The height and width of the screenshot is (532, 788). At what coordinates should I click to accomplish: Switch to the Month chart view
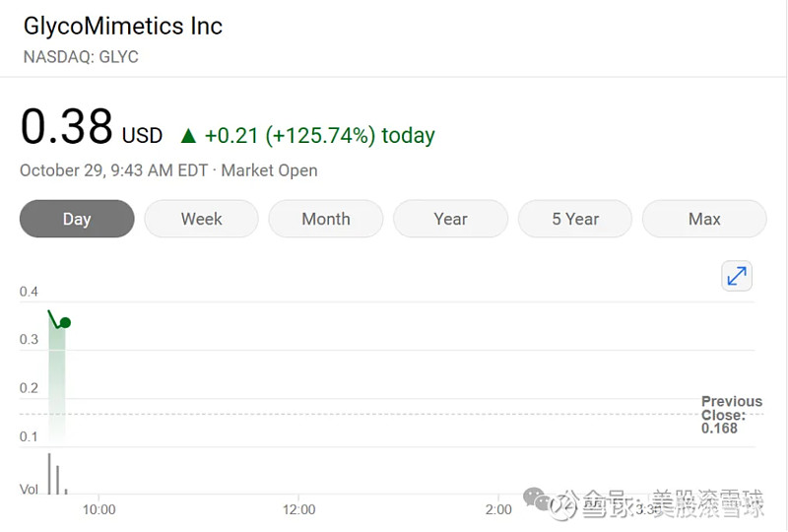pos(326,219)
